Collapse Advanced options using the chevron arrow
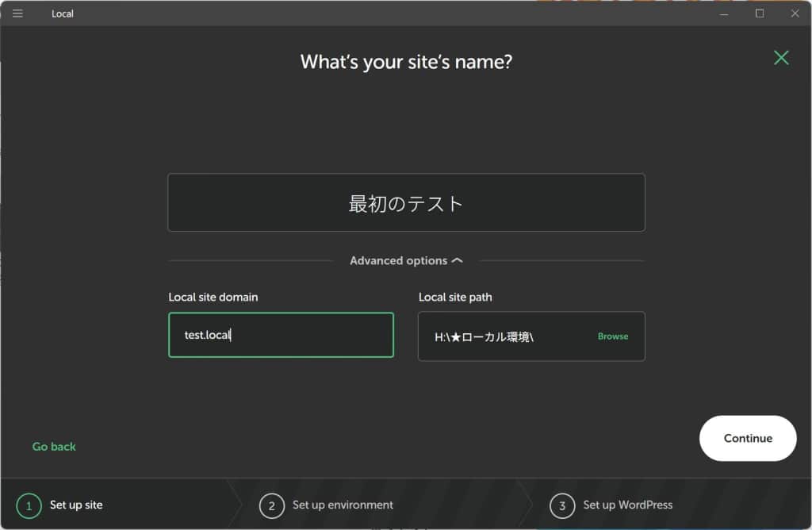The image size is (812, 530). 458,261
